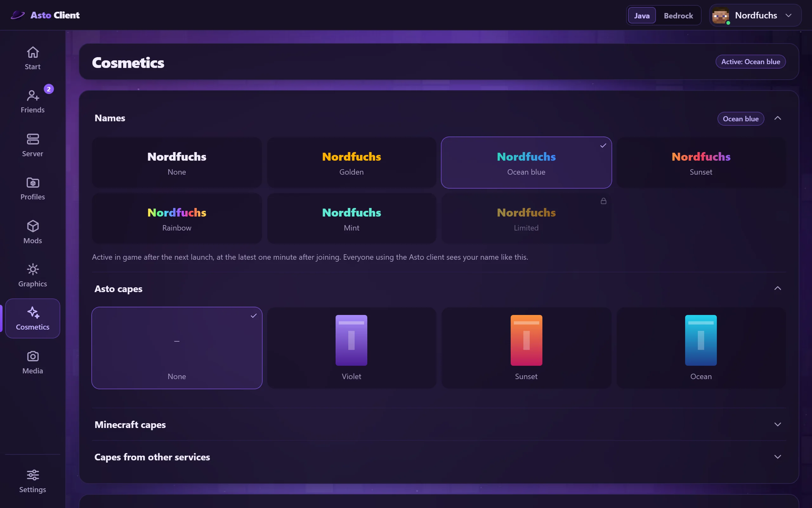Choose the Ocean cape
Image resolution: width=812 pixels, height=508 pixels.
click(x=701, y=348)
